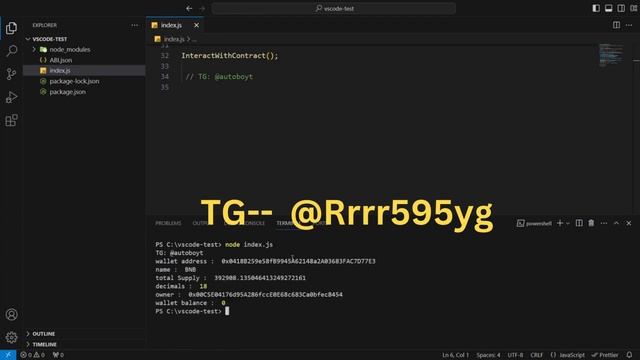
Task: Open terminal panel more actions ellipsis
Action: 604,223
